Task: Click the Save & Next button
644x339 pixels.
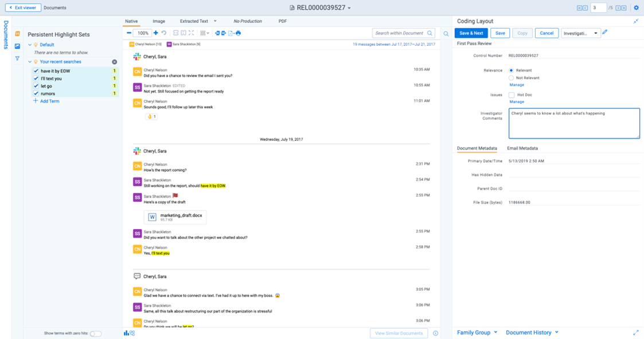Action: 471,33
